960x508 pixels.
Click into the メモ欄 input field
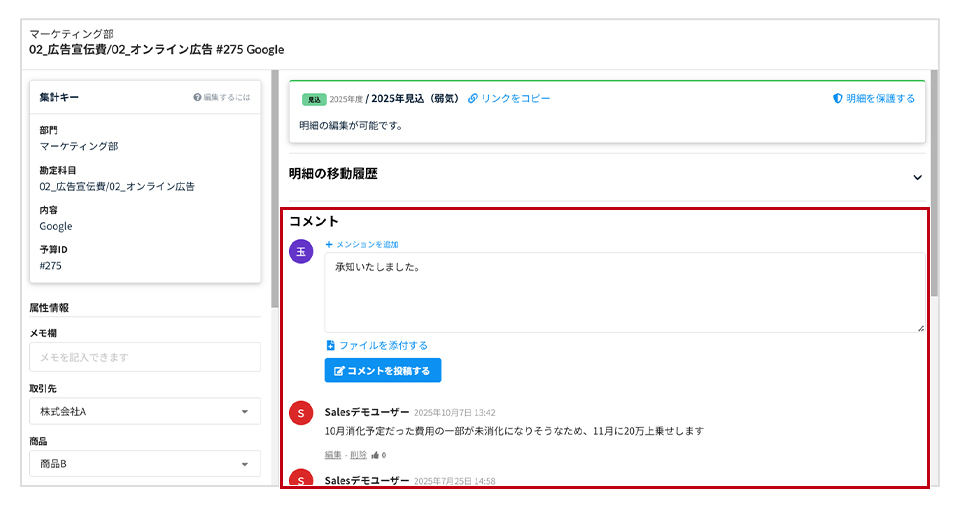tap(145, 357)
